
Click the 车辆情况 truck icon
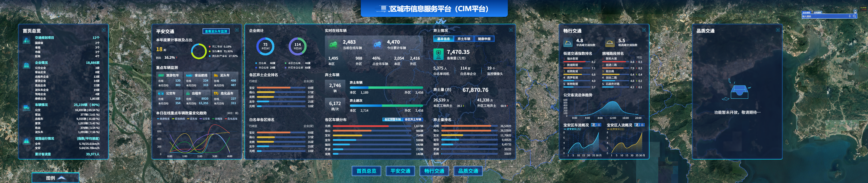[26, 107]
